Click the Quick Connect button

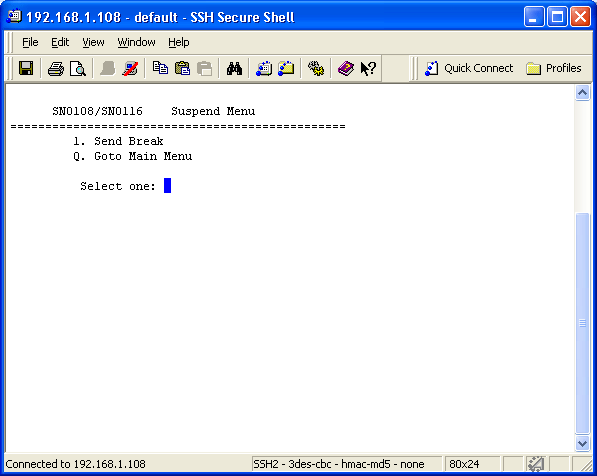click(x=469, y=69)
